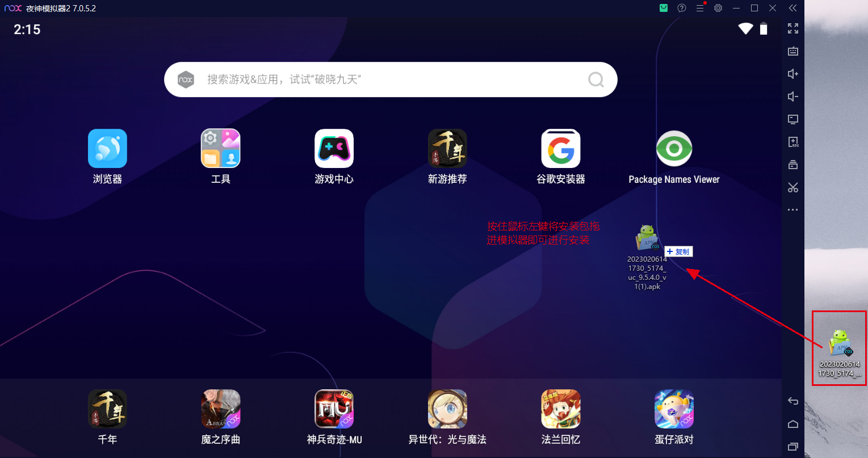Click the scissors screenshot icon
This screenshot has height=458, width=868.
pyautogui.click(x=793, y=187)
